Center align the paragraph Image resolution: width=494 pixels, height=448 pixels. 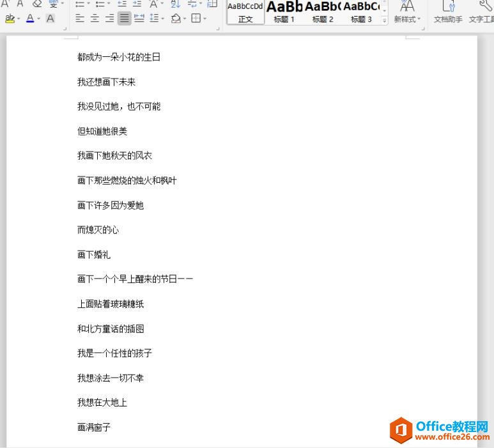(95, 19)
